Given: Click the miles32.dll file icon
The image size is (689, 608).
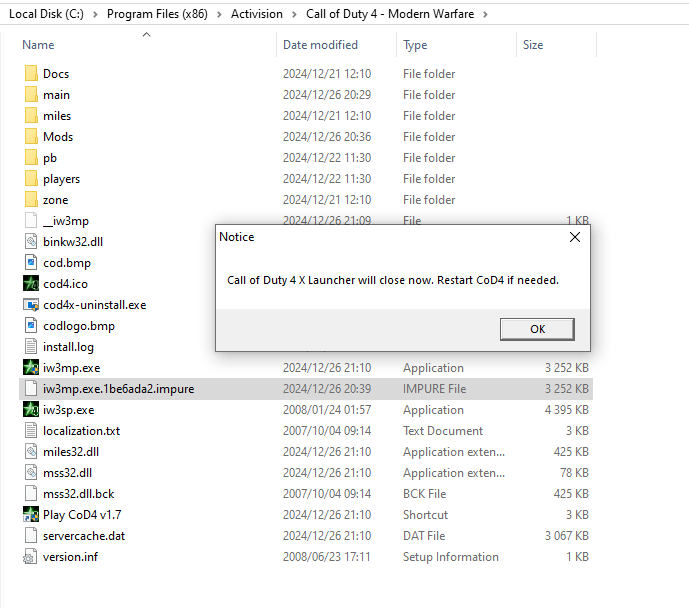Looking at the screenshot, I should [x=31, y=452].
